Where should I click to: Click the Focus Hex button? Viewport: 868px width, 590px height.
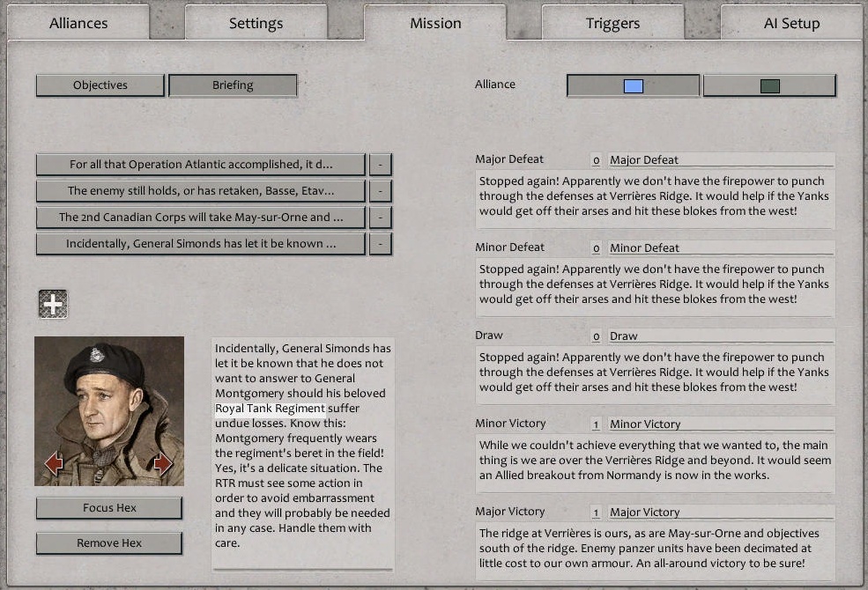pyautogui.click(x=108, y=507)
